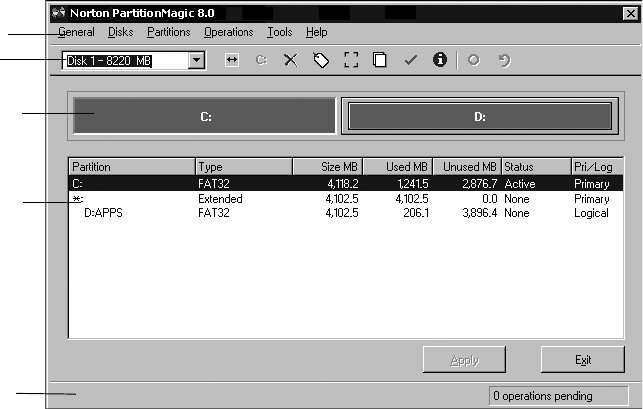Click the Delete partition X icon
This screenshot has height=409, width=643.
[x=291, y=60]
